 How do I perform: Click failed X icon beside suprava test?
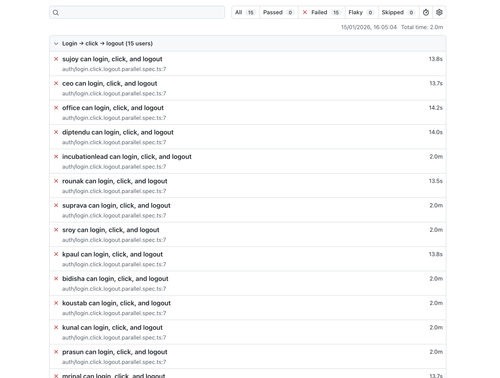coord(56,205)
